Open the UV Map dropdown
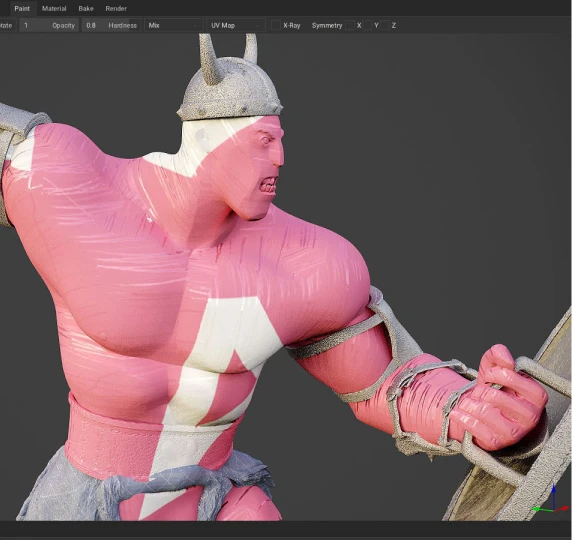The width and height of the screenshot is (572, 541). pos(236,26)
